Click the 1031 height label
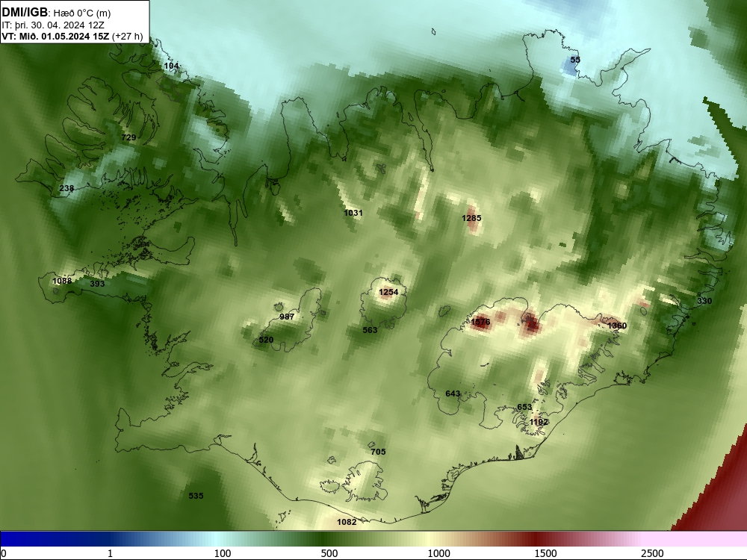This screenshot has width=747, height=560. tap(353, 213)
